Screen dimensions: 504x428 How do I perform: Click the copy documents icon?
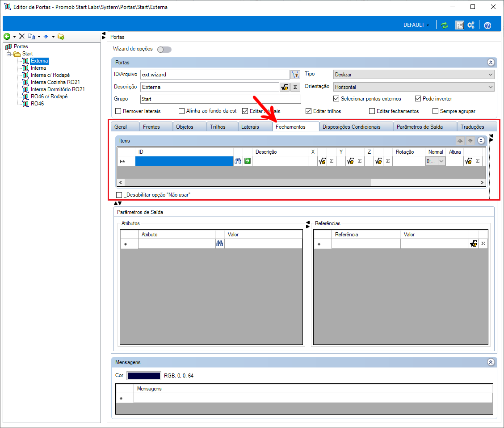pos(31,37)
